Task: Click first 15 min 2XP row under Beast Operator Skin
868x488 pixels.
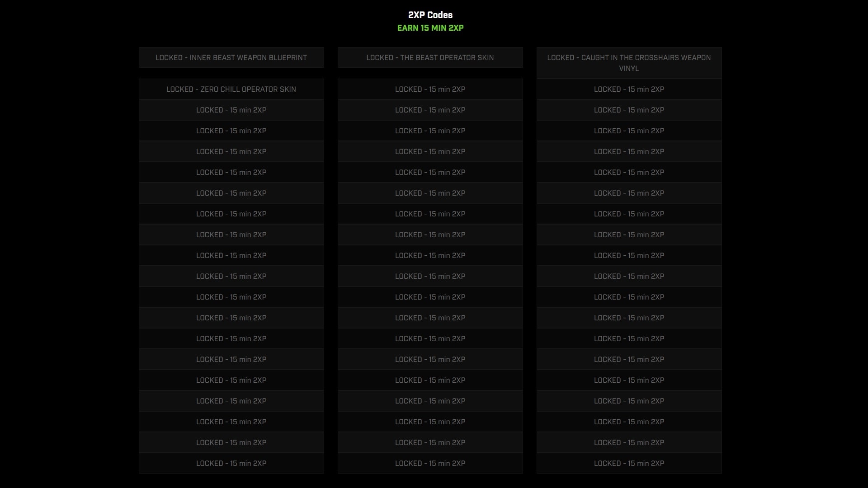Action: pos(430,89)
